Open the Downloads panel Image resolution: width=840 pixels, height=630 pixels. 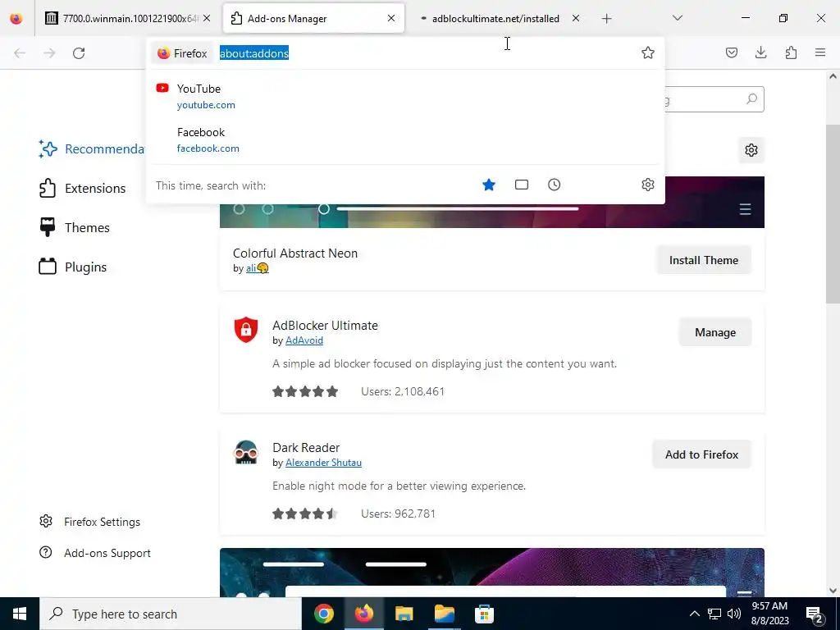760,52
